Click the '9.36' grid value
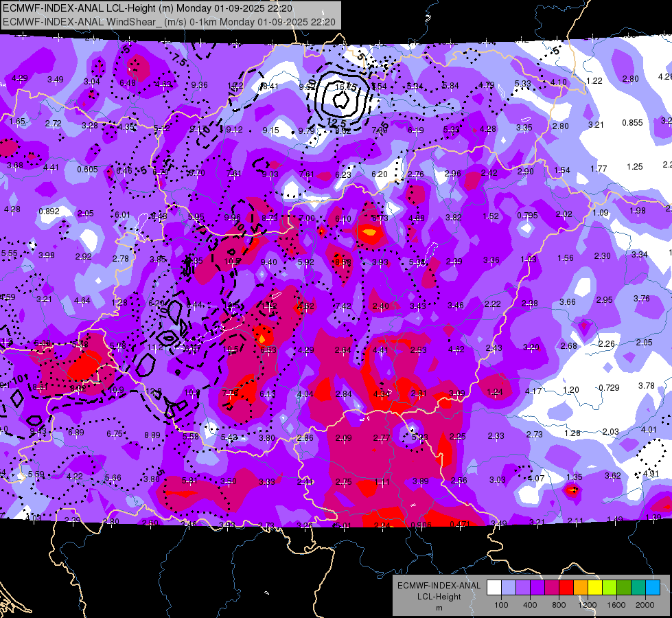 click(x=199, y=85)
